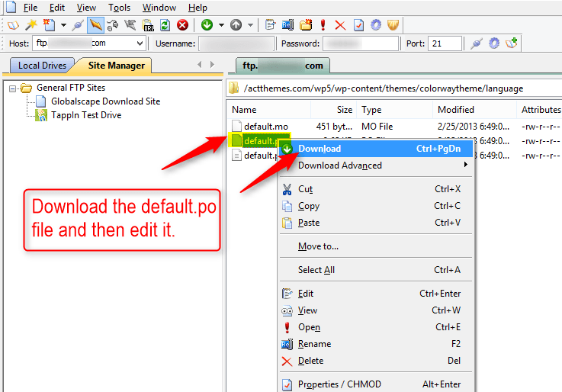Sort by Modified column header
This screenshot has height=392, width=562.
(x=474, y=110)
